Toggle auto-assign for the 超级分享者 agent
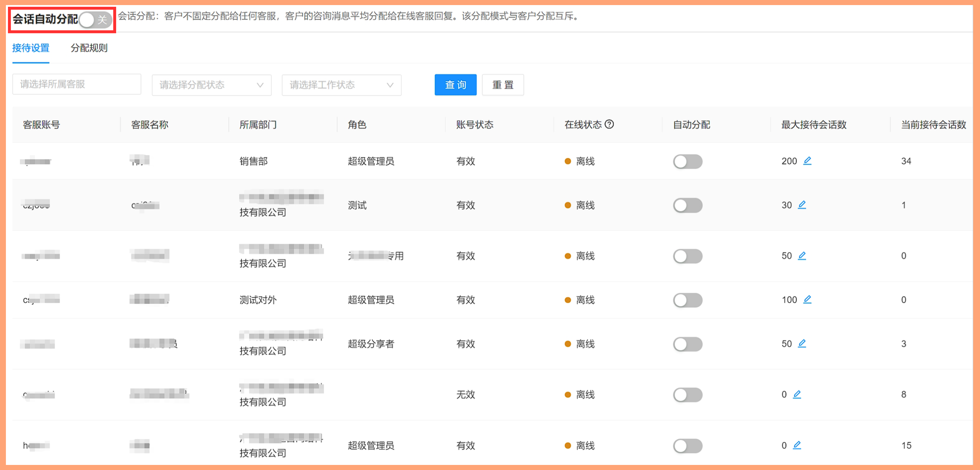This screenshot has height=470, width=980. tap(688, 344)
